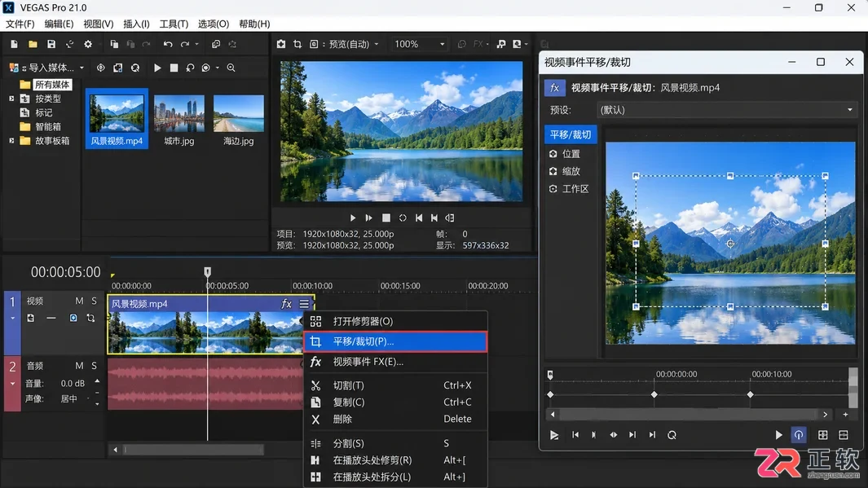Click the fx button in the pan/crop dialog header

tap(555, 87)
